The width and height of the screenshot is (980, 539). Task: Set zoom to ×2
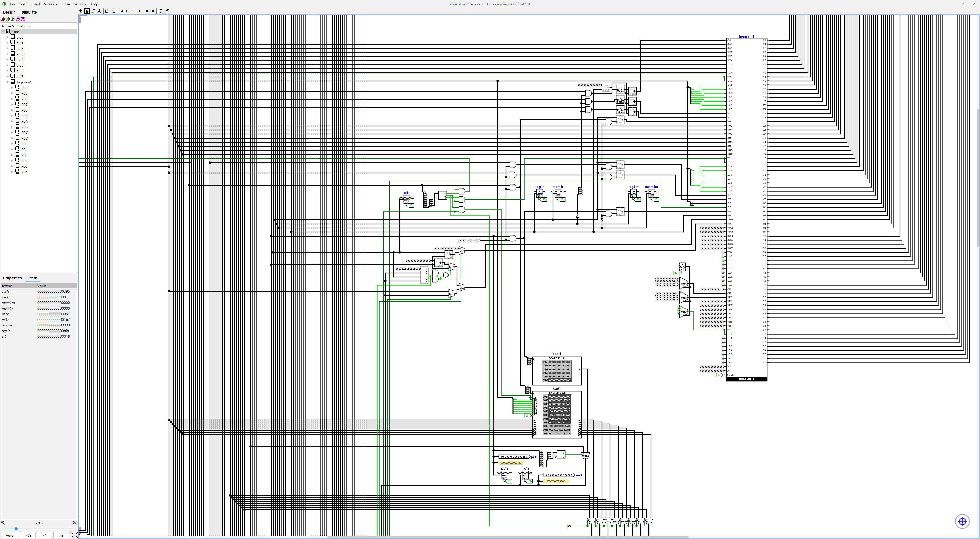click(x=61, y=535)
